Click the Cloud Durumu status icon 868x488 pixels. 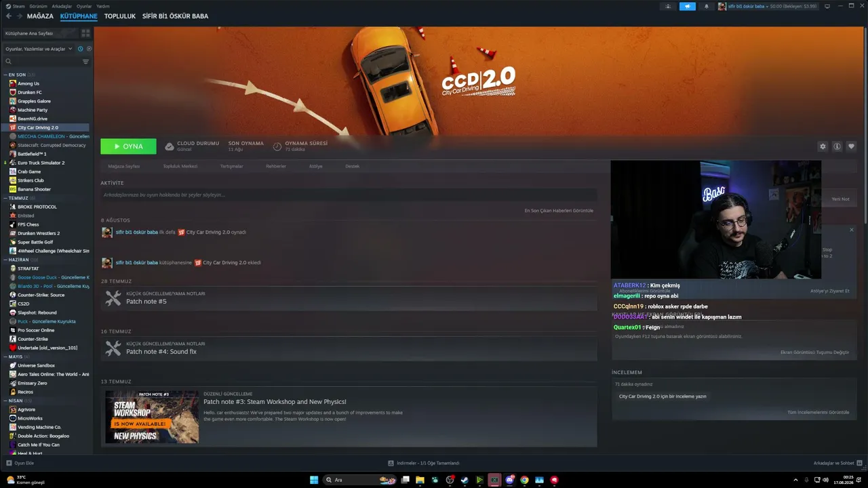coord(170,146)
